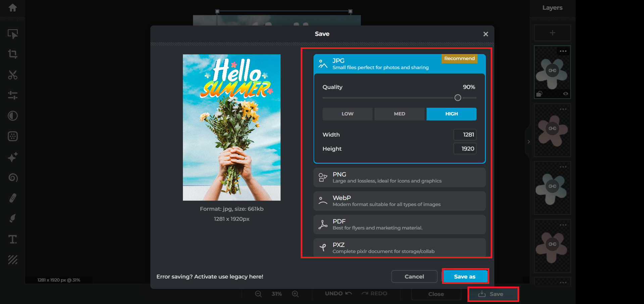Toggle visibility eye of the first layer
The width and height of the screenshot is (644, 304).
[x=565, y=94]
